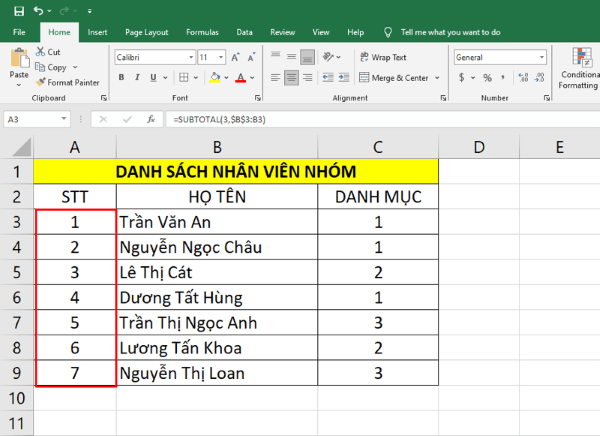Open the Font Color dropdown arrow

[252, 78]
